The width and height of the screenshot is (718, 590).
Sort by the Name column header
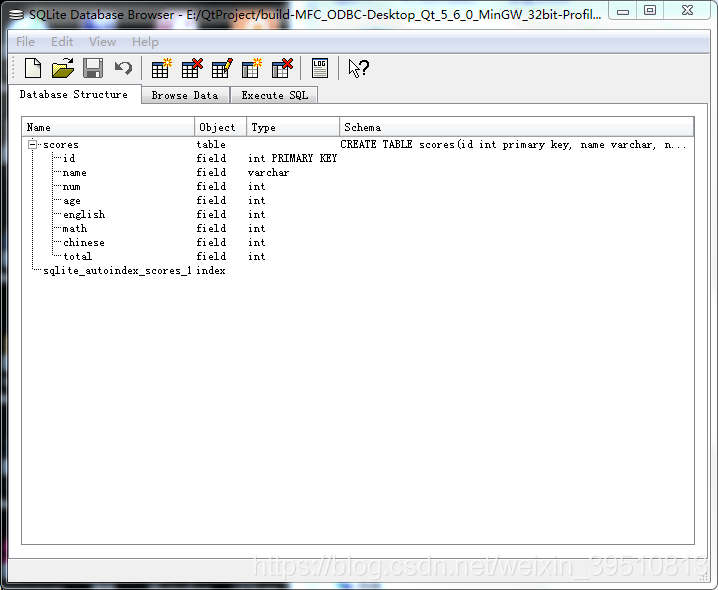108,127
